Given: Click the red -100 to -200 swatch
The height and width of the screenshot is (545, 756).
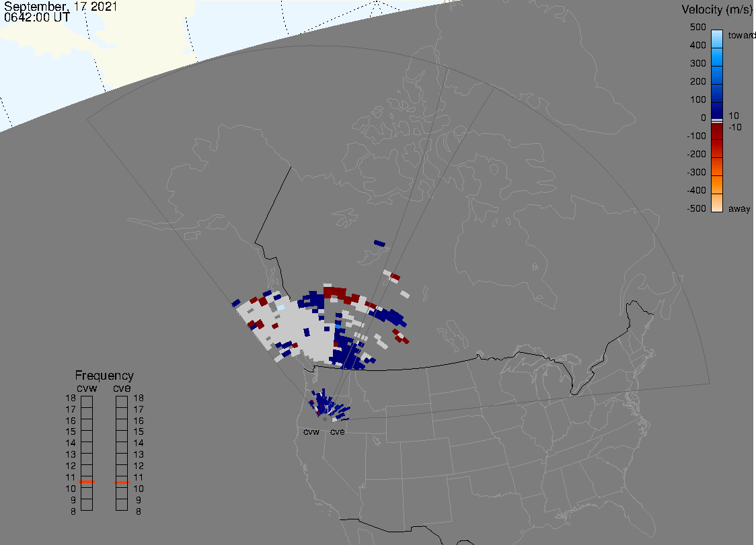Looking at the screenshot, I should [x=716, y=149].
